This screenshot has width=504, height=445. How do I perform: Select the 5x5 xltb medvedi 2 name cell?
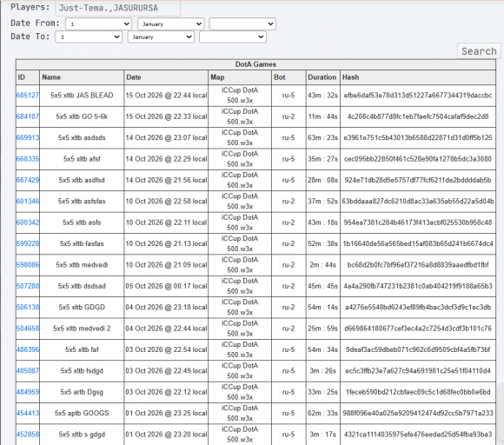coord(82,329)
